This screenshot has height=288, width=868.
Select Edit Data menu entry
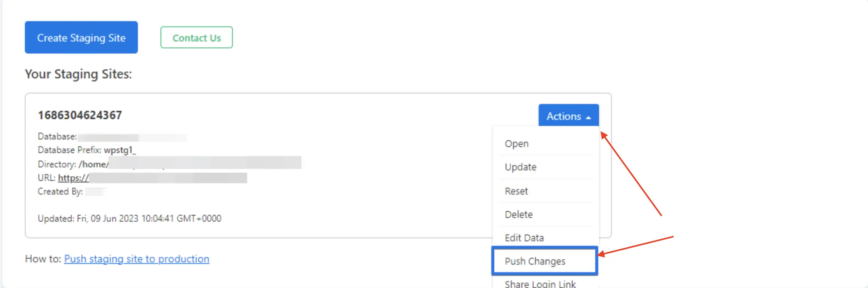click(x=524, y=237)
